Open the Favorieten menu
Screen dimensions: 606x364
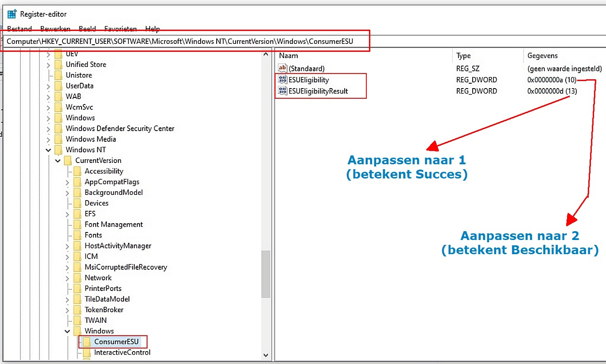point(120,29)
